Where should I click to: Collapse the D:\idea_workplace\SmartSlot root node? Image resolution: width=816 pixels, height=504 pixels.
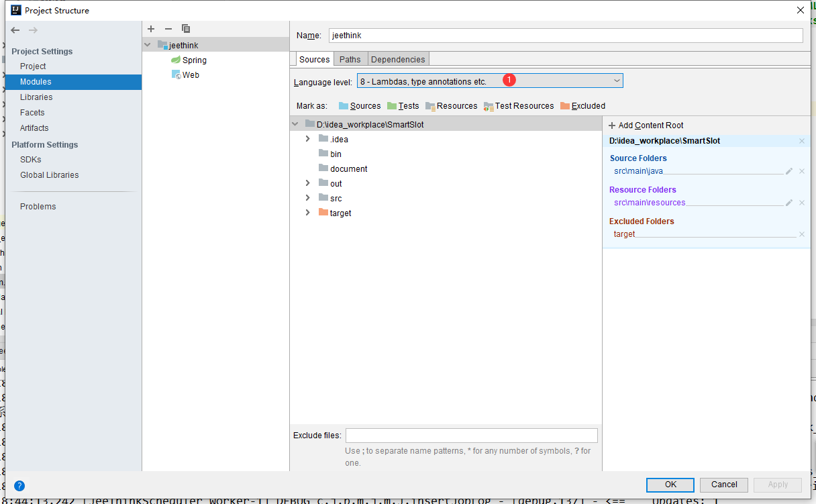coord(295,124)
